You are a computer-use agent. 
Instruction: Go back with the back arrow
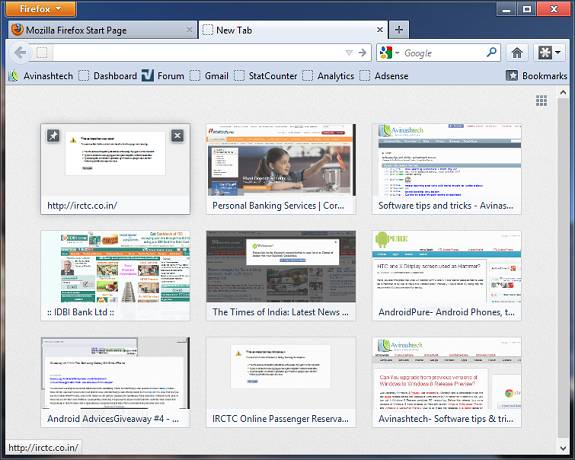pos(21,53)
